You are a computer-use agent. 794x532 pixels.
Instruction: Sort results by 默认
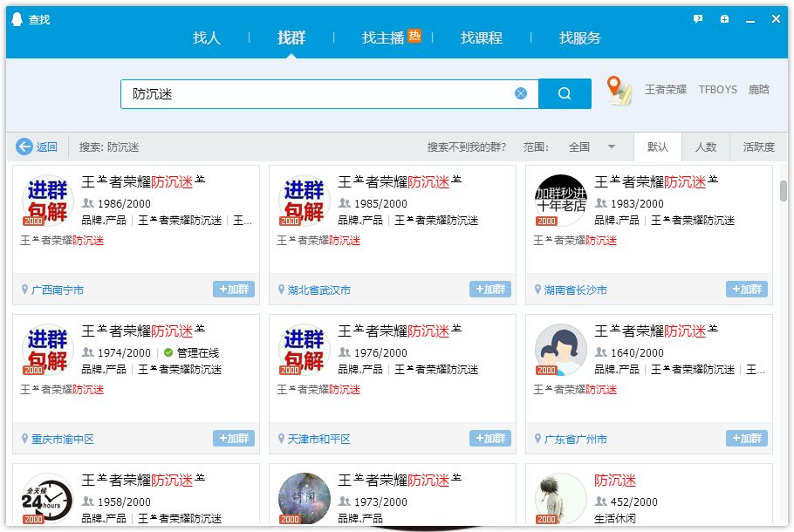coord(658,147)
